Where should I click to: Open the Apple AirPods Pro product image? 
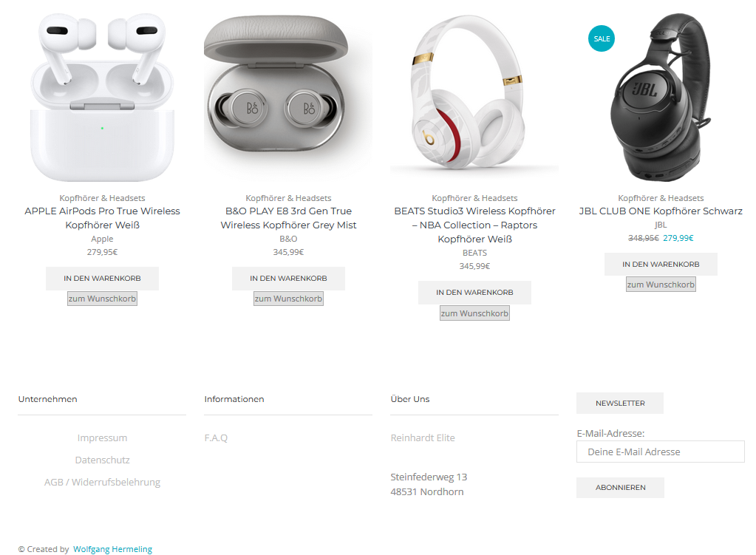tap(102, 98)
